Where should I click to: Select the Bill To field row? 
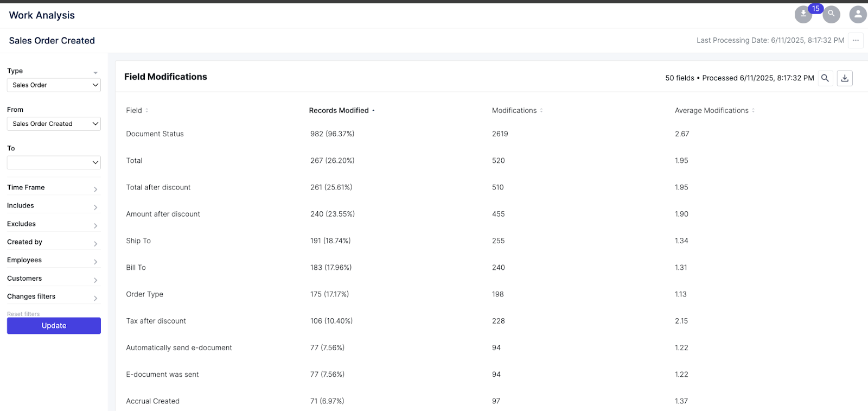(136, 268)
